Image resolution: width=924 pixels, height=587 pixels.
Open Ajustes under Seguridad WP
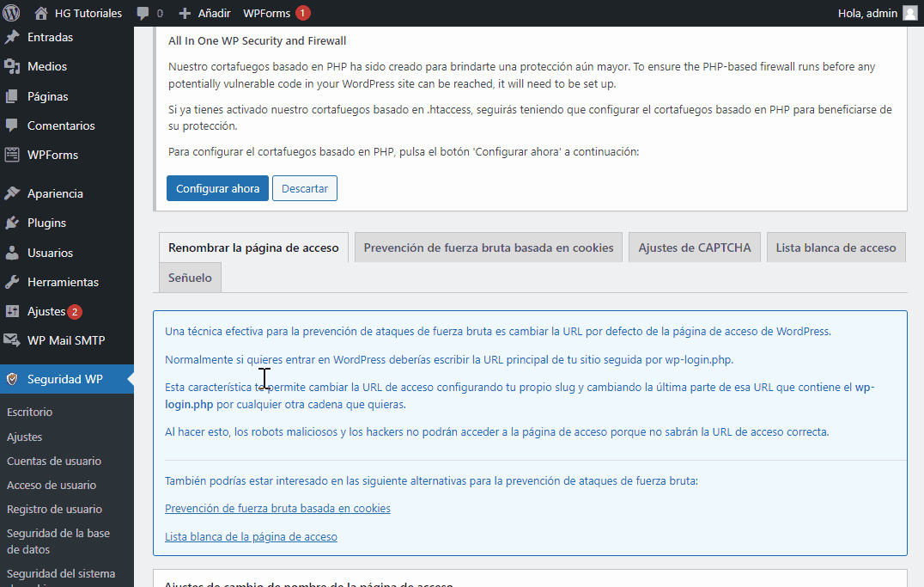[24, 437]
